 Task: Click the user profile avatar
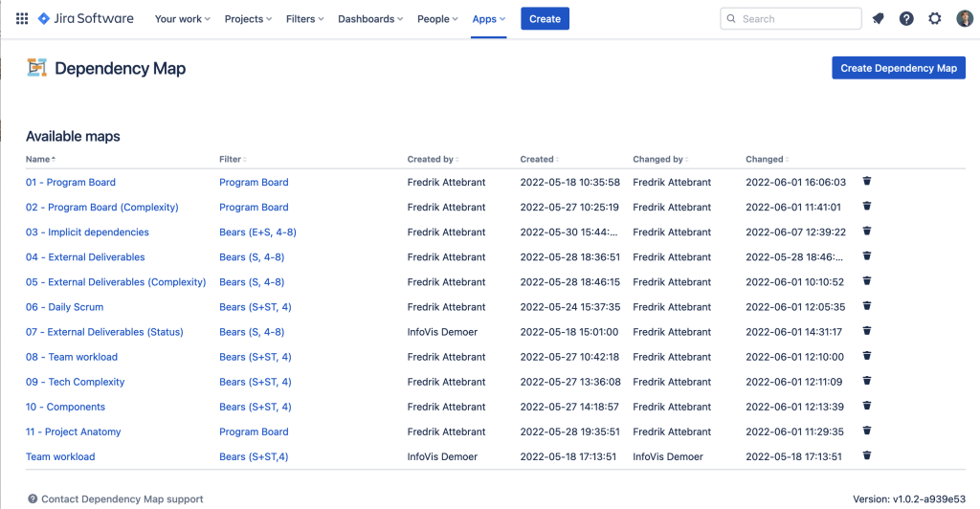click(x=965, y=19)
